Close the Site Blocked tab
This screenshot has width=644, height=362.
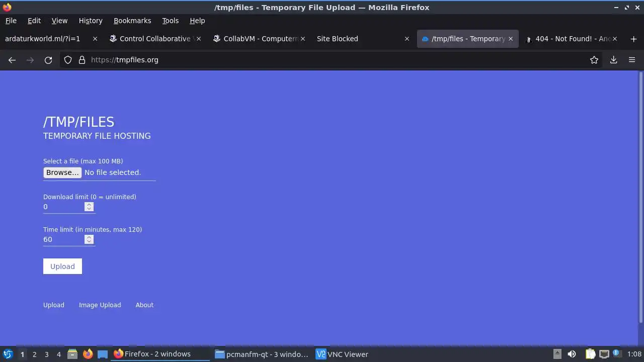[407, 39]
